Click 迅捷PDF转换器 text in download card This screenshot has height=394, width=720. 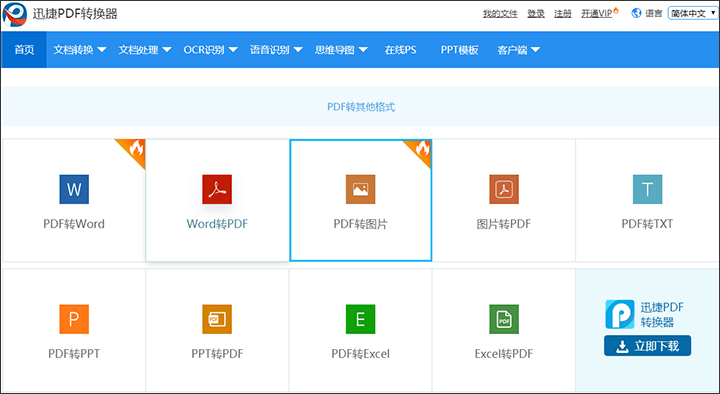(662, 315)
